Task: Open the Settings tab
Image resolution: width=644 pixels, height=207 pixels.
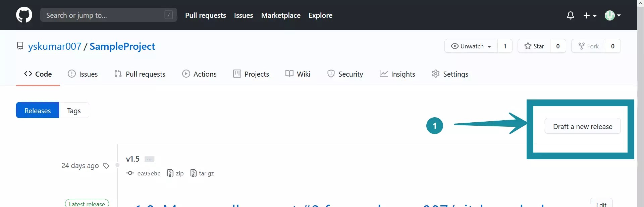Action: [450, 74]
